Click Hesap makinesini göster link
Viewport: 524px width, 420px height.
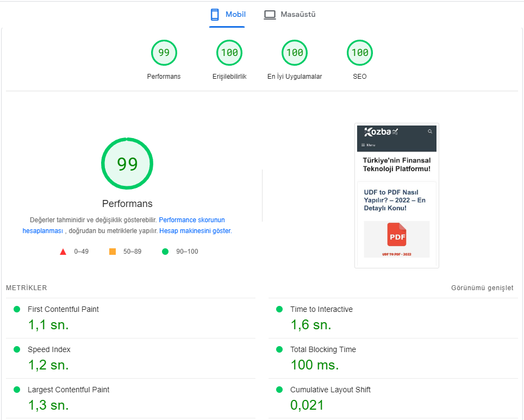pos(196,231)
